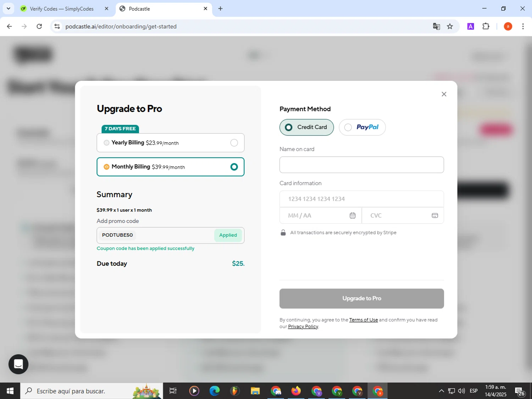Open the Privacy Policy link
532x399 pixels.
click(x=303, y=327)
